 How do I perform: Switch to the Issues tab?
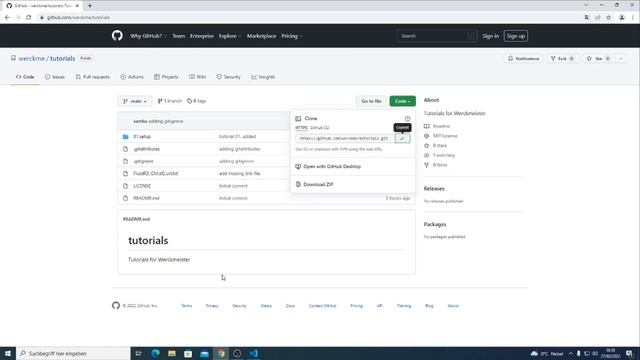(x=55, y=77)
